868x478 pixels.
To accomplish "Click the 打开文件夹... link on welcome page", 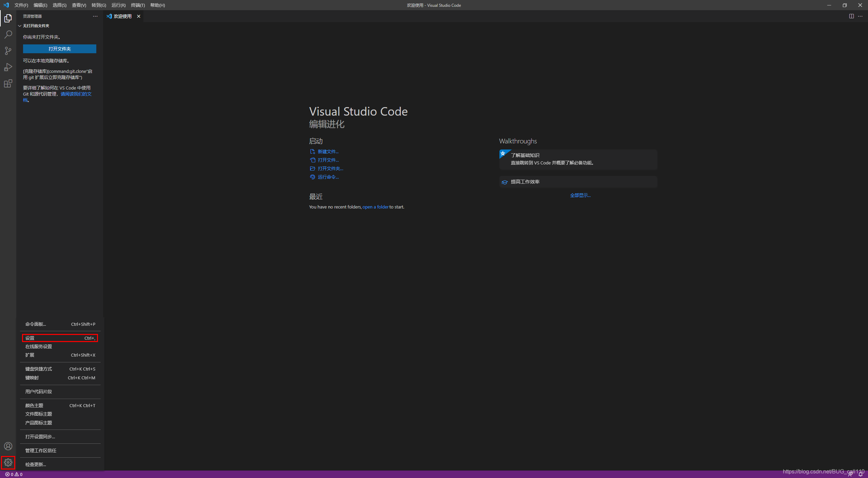I will (x=330, y=168).
